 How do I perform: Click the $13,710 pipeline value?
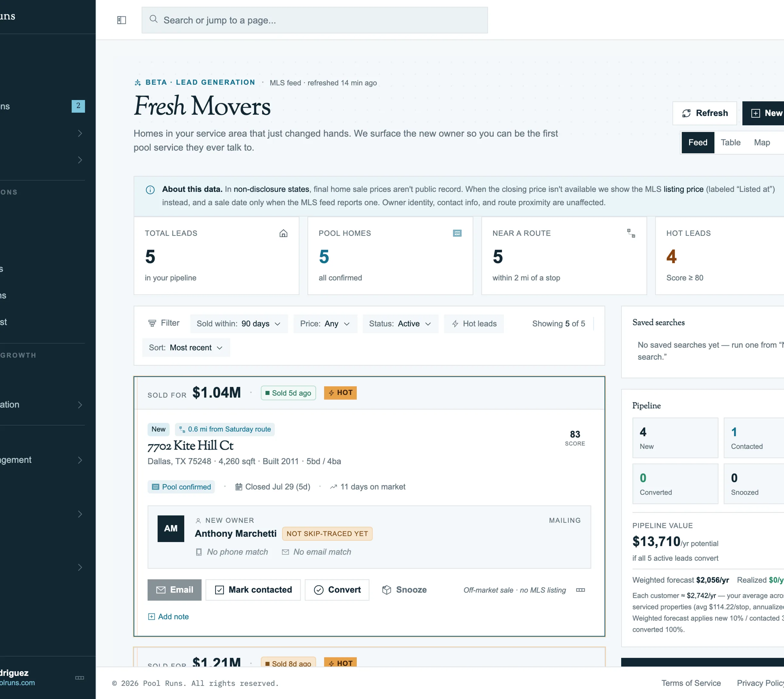(x=656, y=541)
